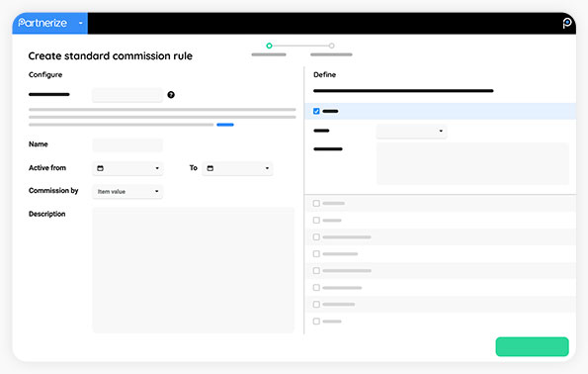Open the Partnerize header dropdown arrow

point(81,23)
